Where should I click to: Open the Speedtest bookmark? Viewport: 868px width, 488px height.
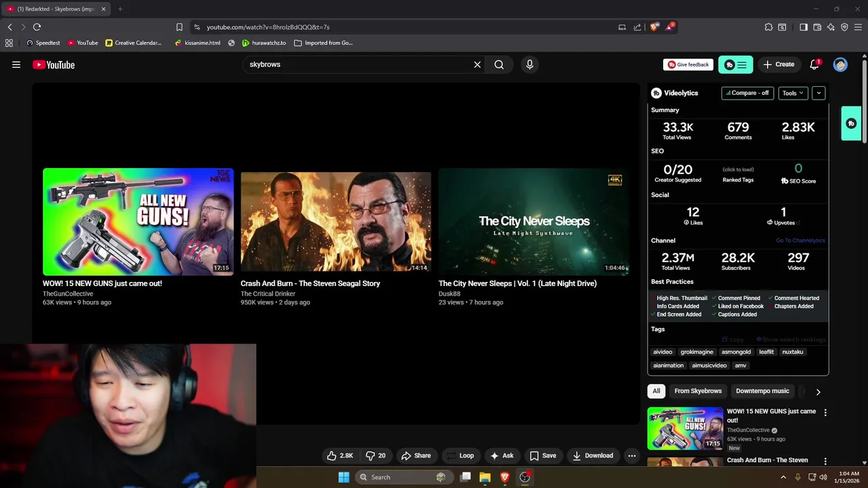coord(43,43)
